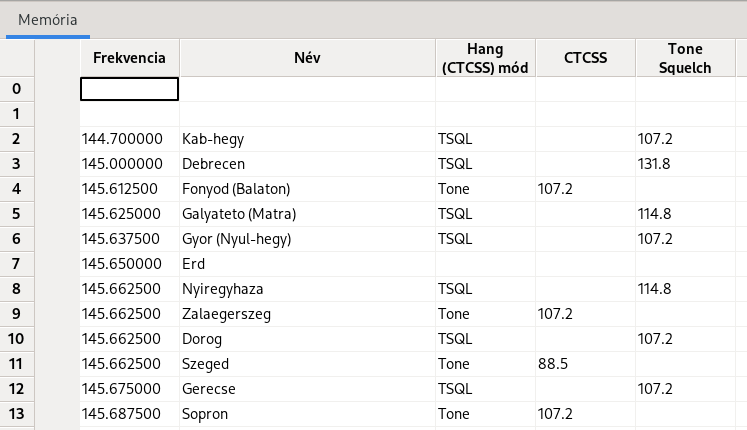The height and width of the screenshot is (430, 747).
Task: Select row header number 13
Action: coord(16,414)
